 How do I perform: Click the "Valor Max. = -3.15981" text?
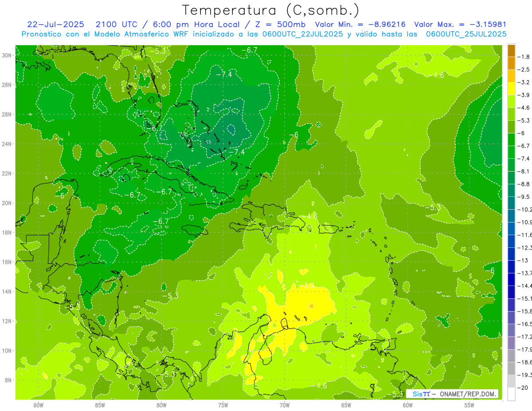coord(460,24)
